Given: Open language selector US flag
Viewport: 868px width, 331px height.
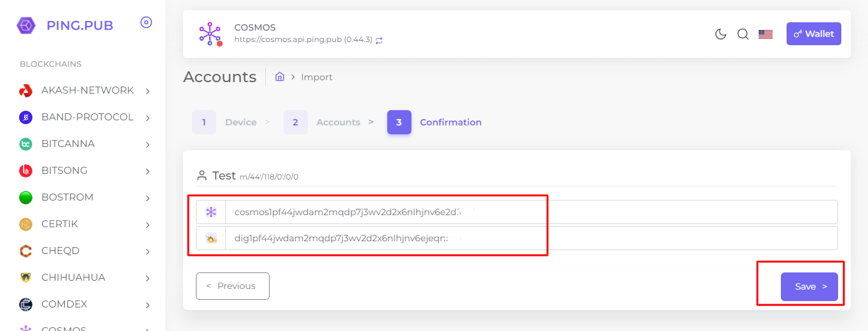Looking at the screenshot, I should point(766,34).
